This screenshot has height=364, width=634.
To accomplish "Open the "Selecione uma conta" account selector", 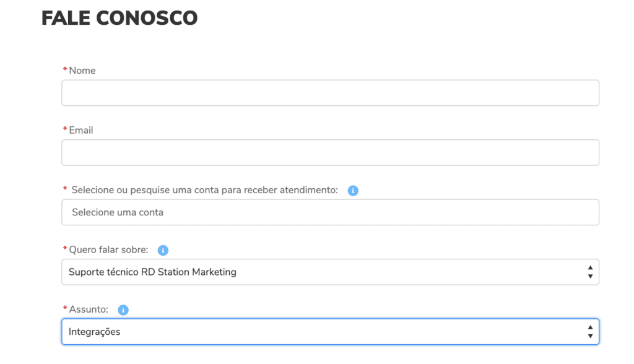I will tap(330, 212).
